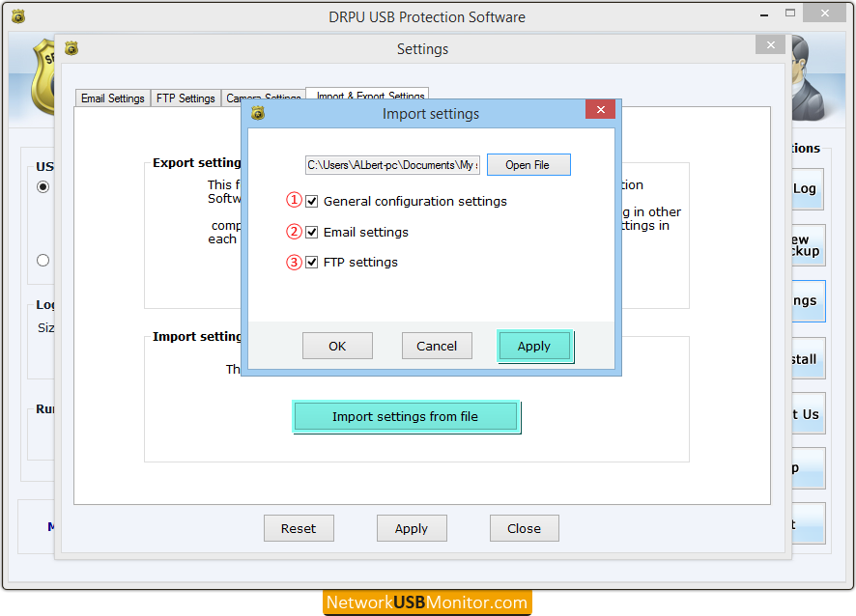This screenshot has height=616, width=856.
Task: Click the Import settings dialog badge icon
Action: (258, 113)
